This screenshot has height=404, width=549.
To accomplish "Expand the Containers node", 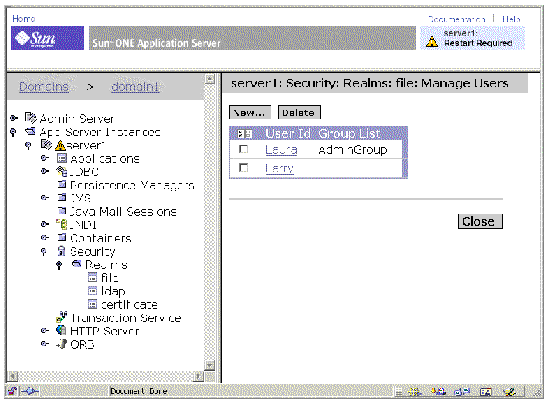I will [x=44, y=237].
